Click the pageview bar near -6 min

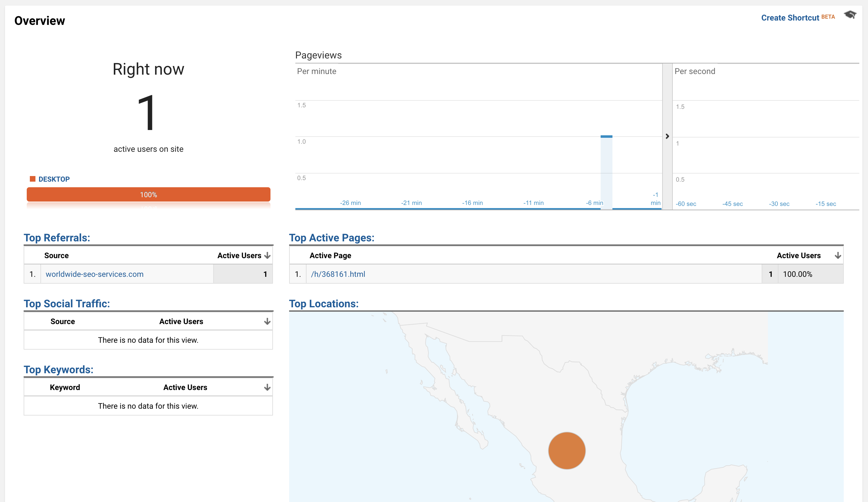606,172
